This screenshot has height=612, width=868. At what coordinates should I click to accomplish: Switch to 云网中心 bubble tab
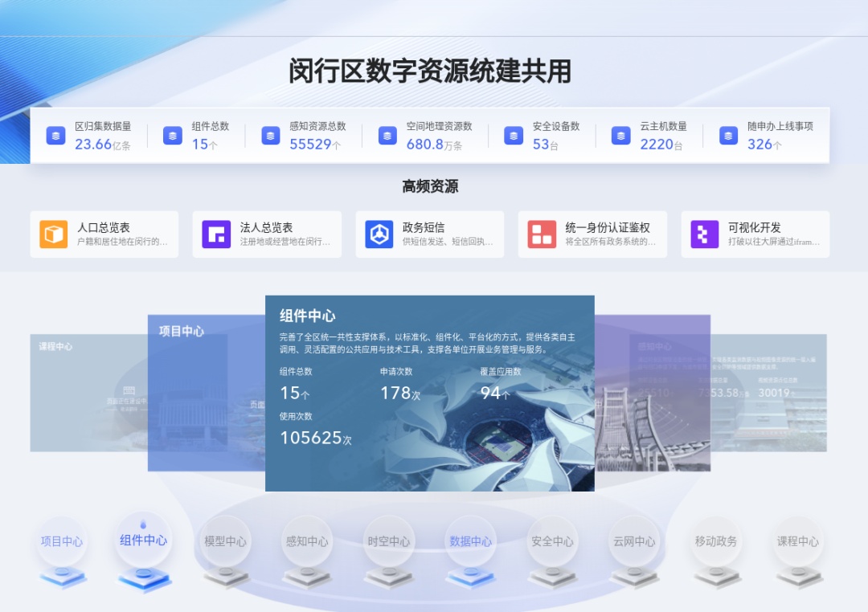(634, 541)
